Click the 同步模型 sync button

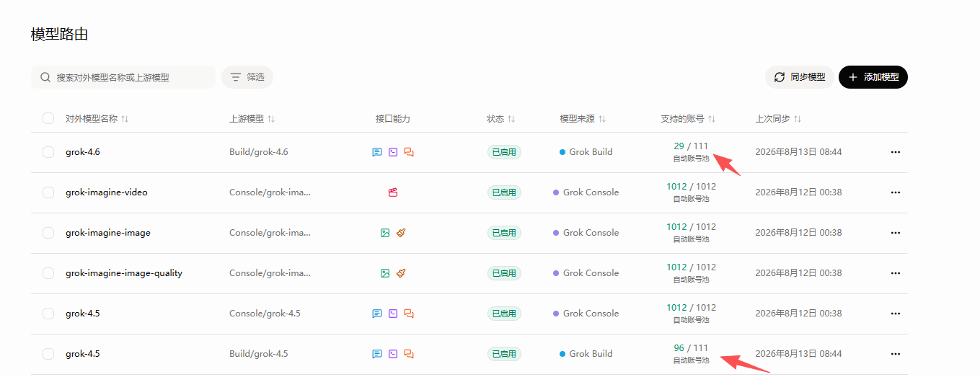click(x=800, y=77)
